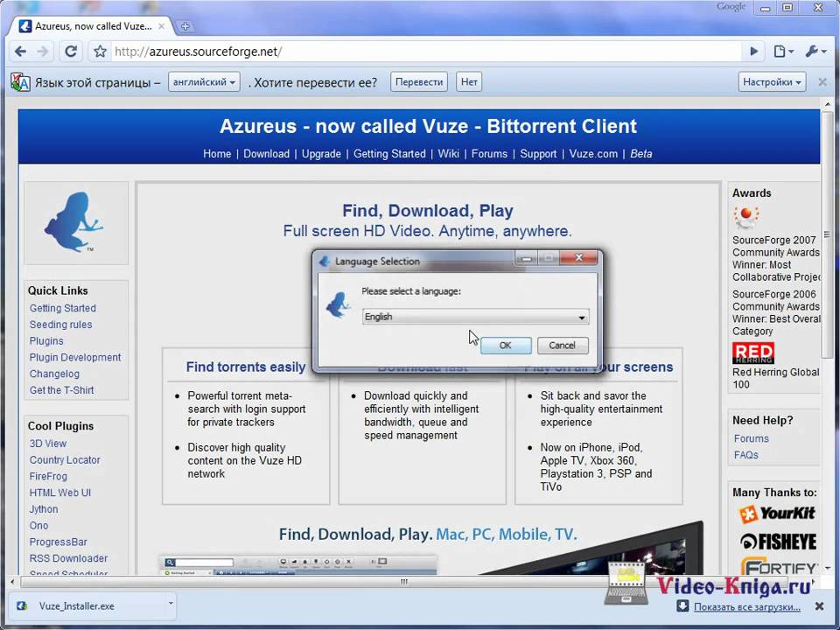The height and width of the screenshot is (630, 840).
Task: Click the Go arrow beside the address bar
Action: pyautogui.click(x=753, y=52)
